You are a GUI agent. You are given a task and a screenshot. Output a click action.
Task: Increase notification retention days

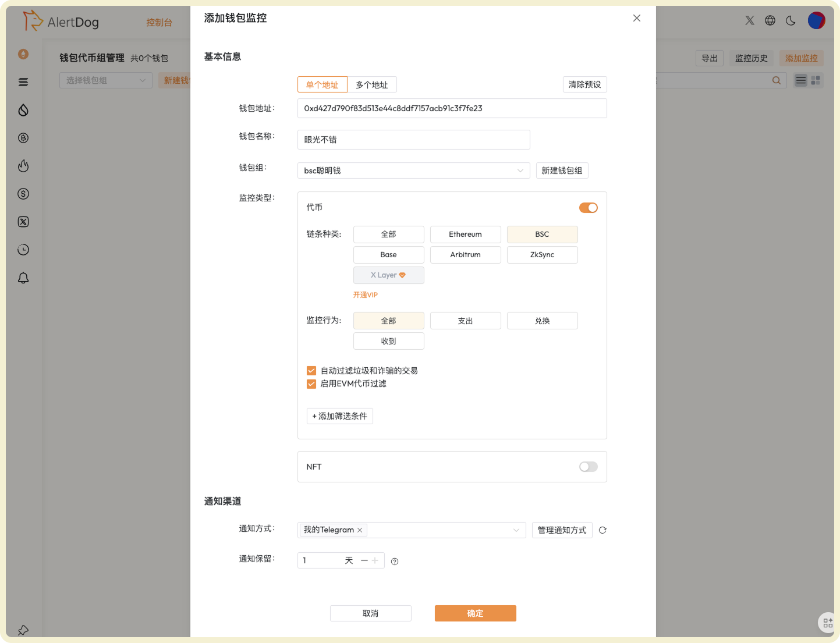[375, 560]
